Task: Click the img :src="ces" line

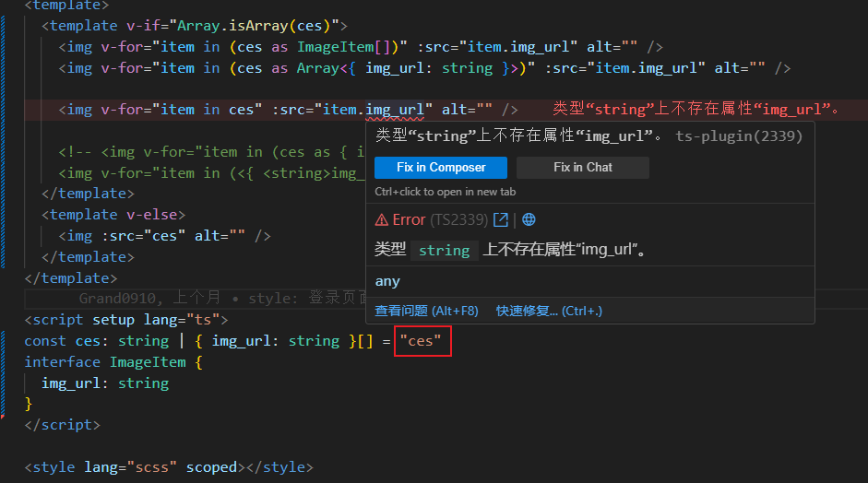Action: pyautogui.click(x=165, y=236)
